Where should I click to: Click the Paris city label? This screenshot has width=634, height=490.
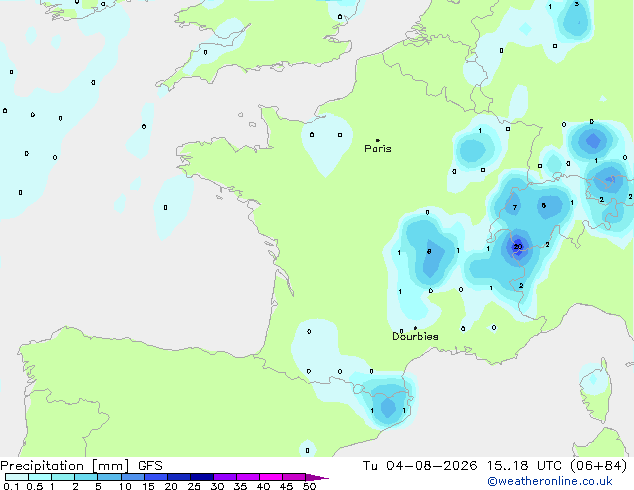[x=378, y=149]
